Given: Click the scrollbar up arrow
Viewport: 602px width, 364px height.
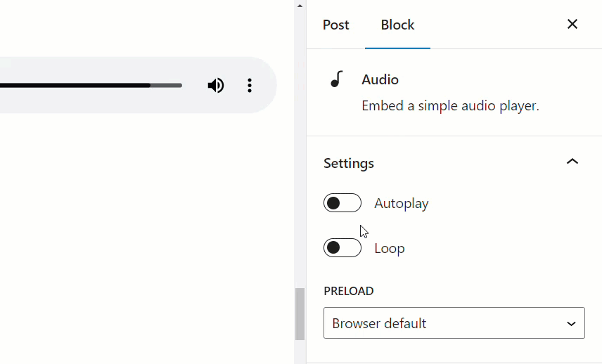Looking at the screenshot, I should (x=300, y=6).
